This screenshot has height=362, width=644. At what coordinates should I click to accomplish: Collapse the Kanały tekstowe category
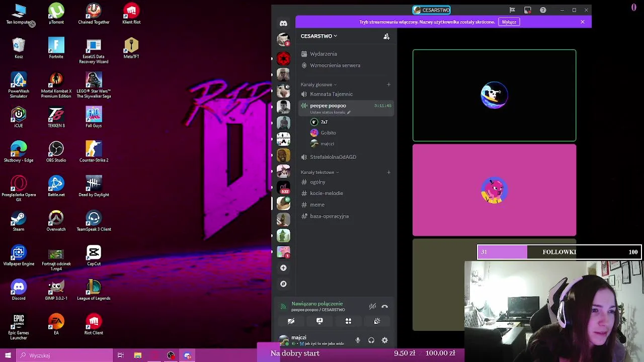[319, 172]
